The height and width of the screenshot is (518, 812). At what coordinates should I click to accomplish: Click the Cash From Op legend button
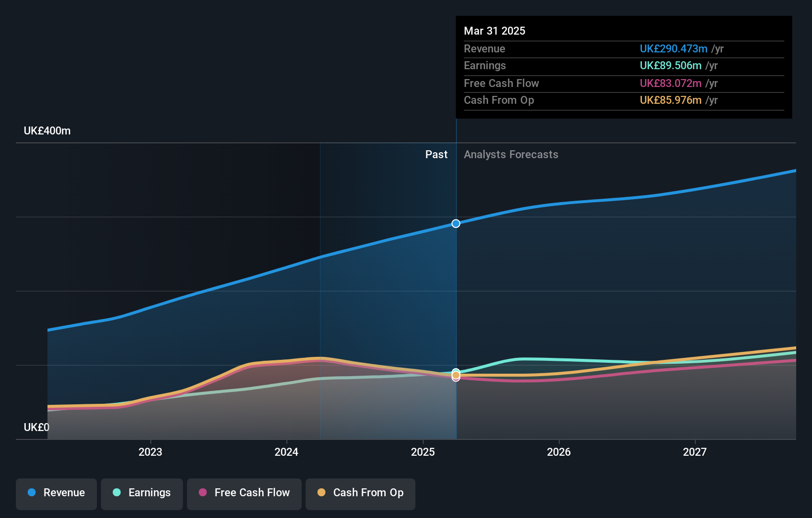pos(360,494)
